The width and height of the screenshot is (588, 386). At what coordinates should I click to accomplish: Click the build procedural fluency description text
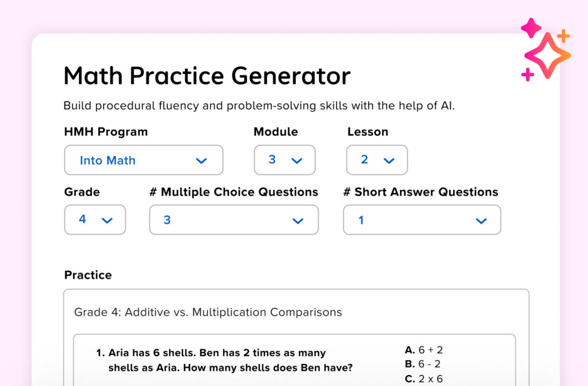[x=230, y=105]
